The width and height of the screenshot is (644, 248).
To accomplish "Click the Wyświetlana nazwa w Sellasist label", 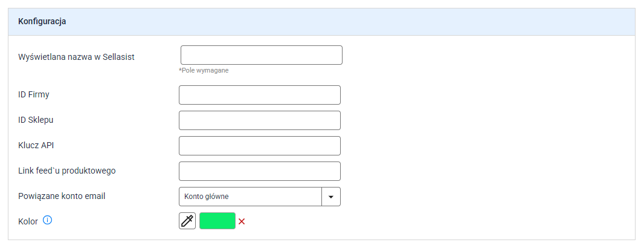I will [x=76, y=57].
